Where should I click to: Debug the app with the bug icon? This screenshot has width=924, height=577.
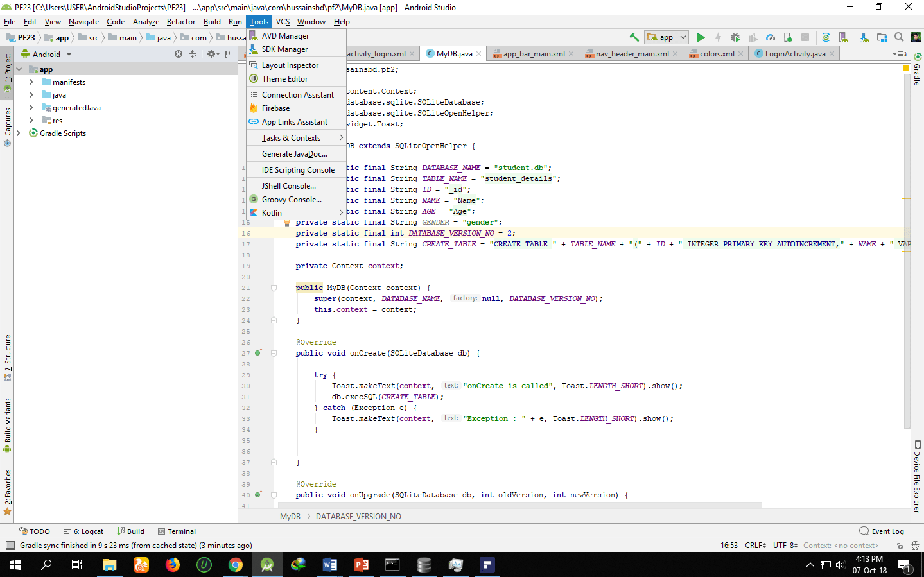point(735,37)
